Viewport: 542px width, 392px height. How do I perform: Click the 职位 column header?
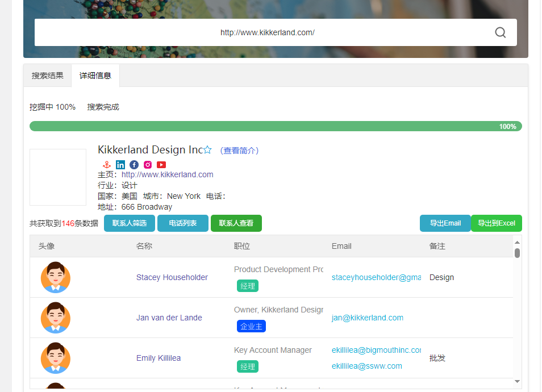(242, 246)
